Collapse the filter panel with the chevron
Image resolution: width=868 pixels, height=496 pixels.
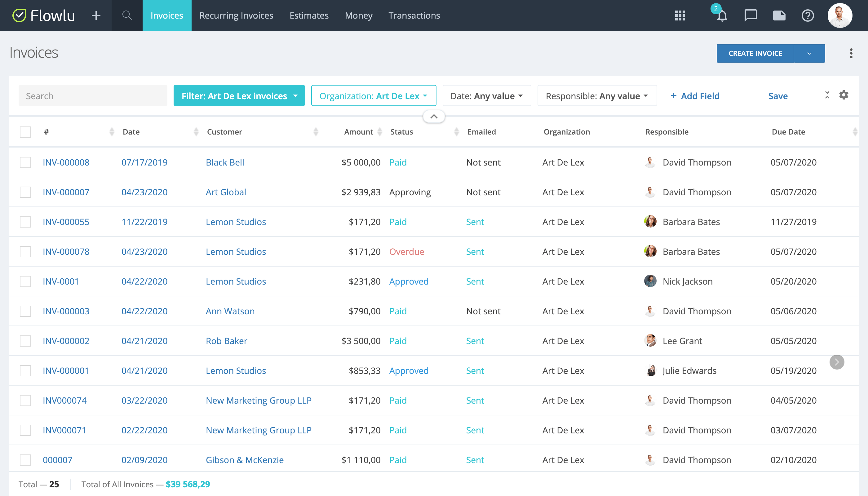click(x=434, y=116)
